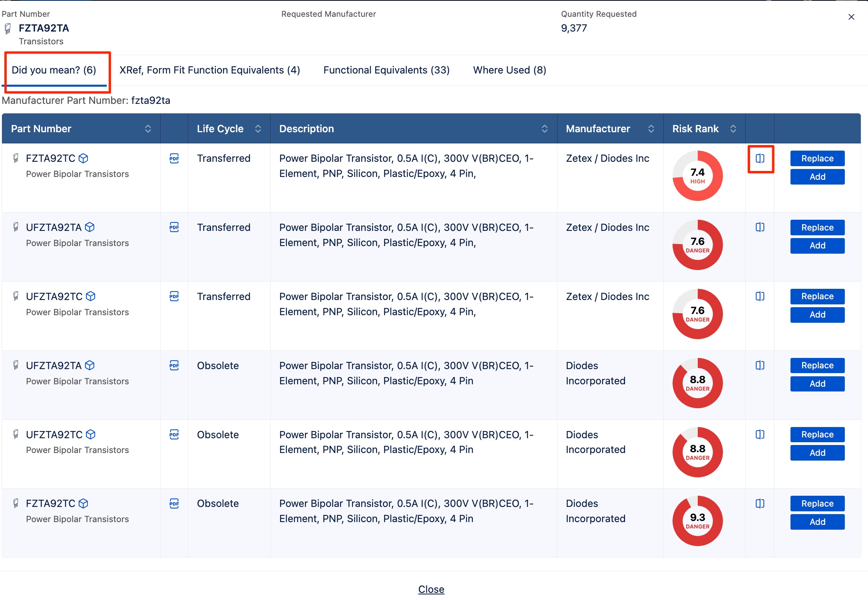Add the Transferred FZTA92TC part
The image size is (868, 600).
(x=817, y=177)
